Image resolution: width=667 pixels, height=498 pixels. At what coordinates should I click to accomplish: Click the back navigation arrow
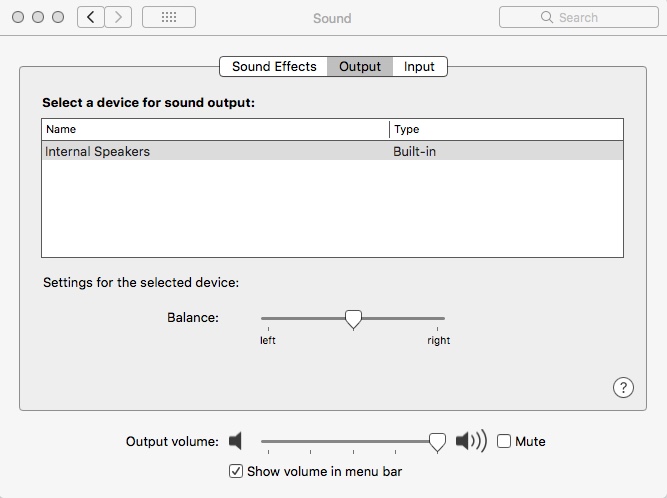[x=91, y=17]
